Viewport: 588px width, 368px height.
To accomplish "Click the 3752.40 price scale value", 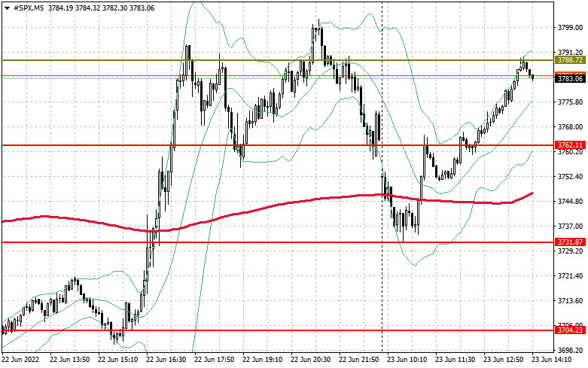I will pos(571,177).
